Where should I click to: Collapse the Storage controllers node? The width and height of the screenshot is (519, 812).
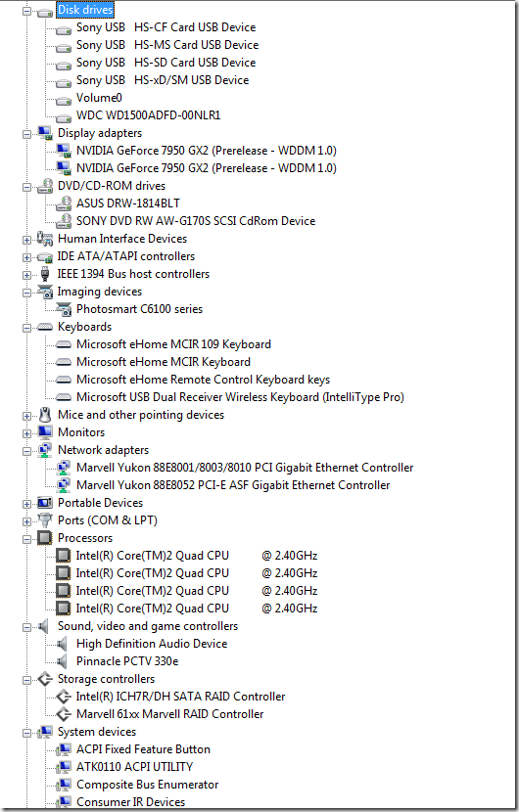27,681
